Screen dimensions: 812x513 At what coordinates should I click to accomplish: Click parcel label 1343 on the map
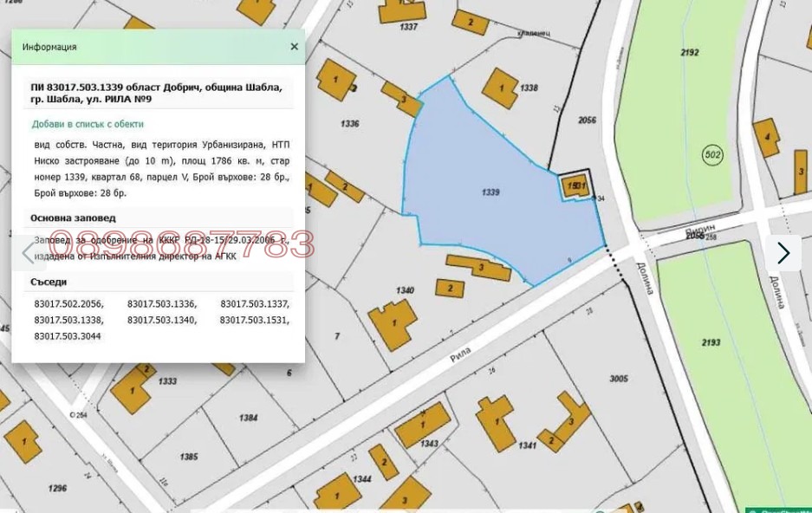(x=429, y=444)
